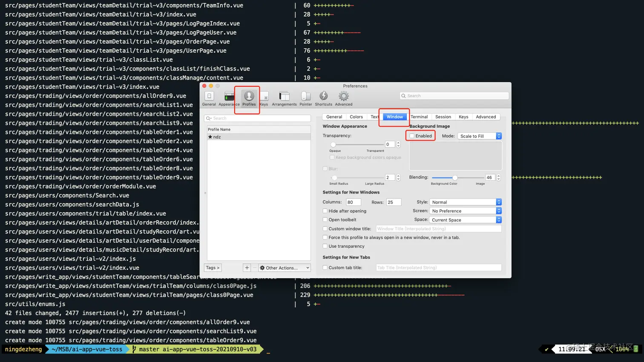Select the Window tab

click(x=395, y=117)
